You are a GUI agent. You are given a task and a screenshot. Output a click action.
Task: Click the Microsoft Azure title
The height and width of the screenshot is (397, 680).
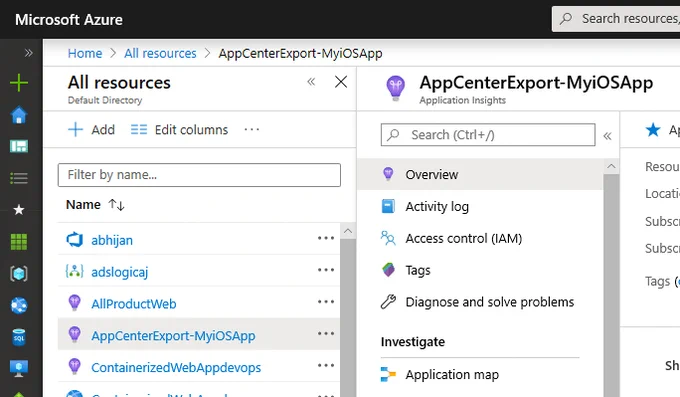(69, 20)
